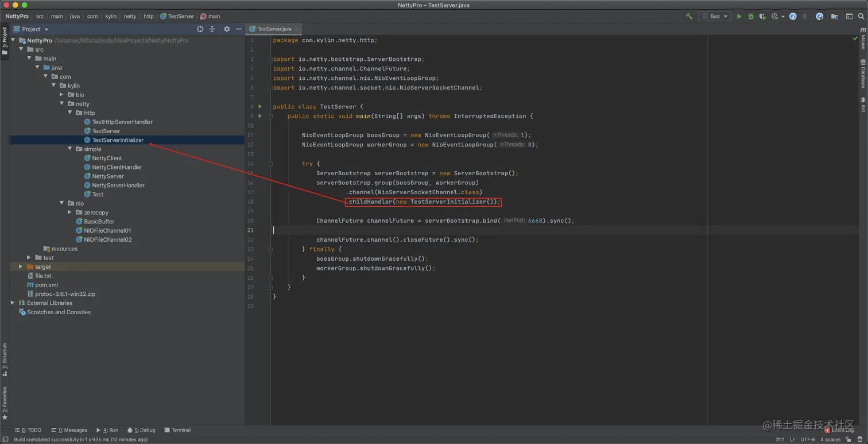Toggle code fold on the imports
The height and width of the screenshot is (444, 868).
coord(270,59)
